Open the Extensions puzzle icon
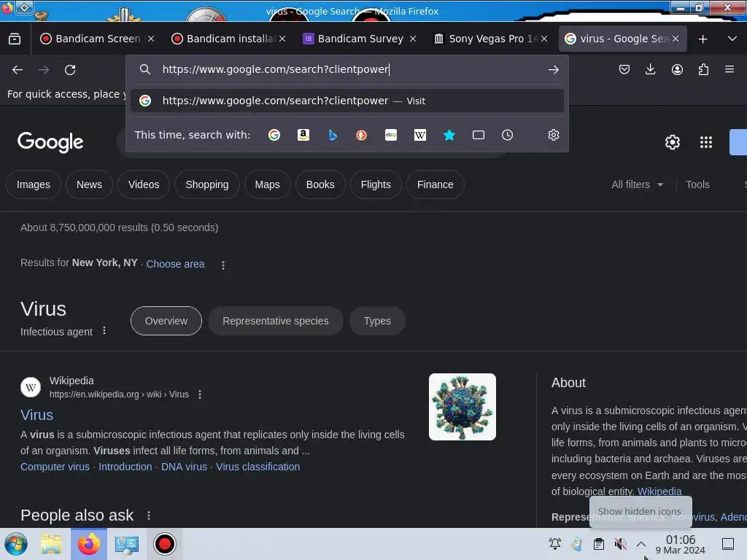The image size is (747, 560). click(703, 69)
